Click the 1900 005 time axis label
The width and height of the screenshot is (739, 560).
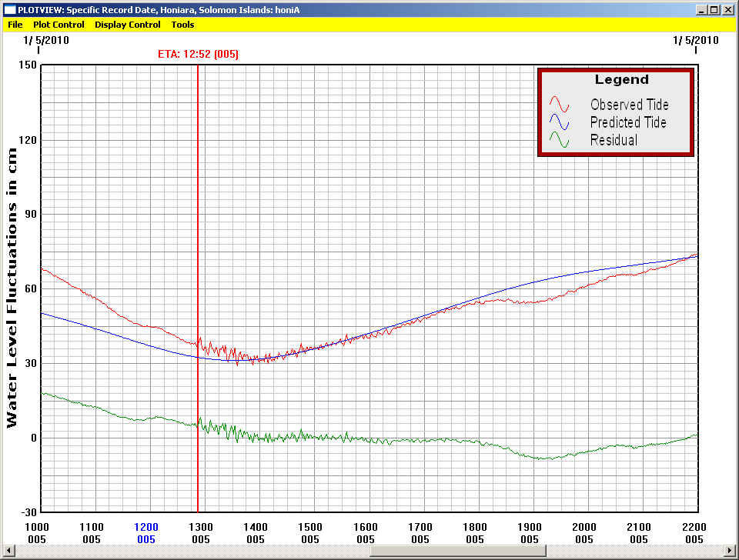pos(530,533)
